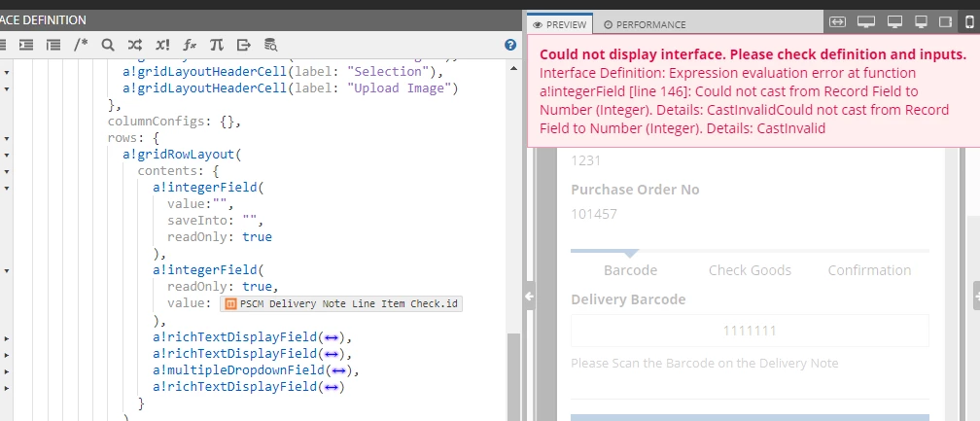Click the columnConfigs: {} line
The width and height of the screenshot is (980, 421).
pyautogui.click(x=174, y=122)
